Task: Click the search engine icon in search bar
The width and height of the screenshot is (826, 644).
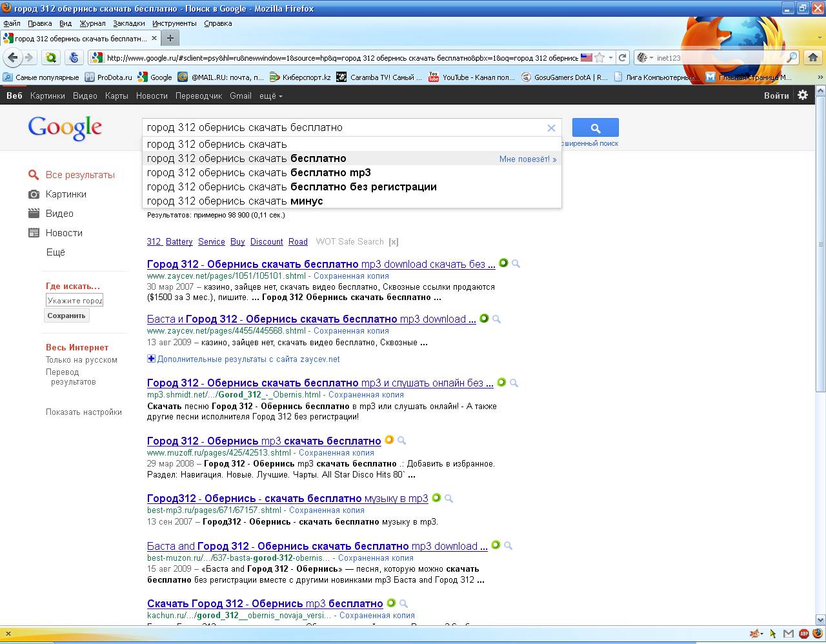Action: point(641,57)
